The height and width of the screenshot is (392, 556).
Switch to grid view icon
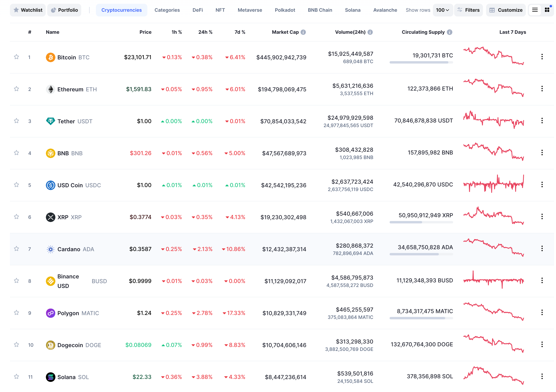point(547,10)
